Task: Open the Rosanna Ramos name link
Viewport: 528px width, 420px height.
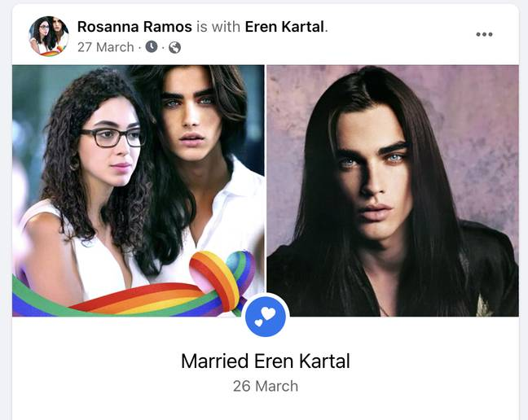Action: [x=134, y=27]
